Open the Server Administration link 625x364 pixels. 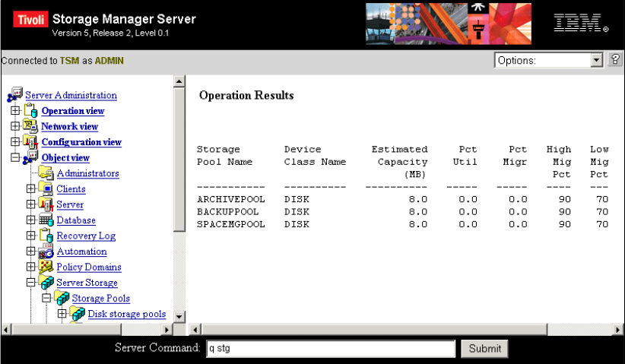(x=71, y=95)
